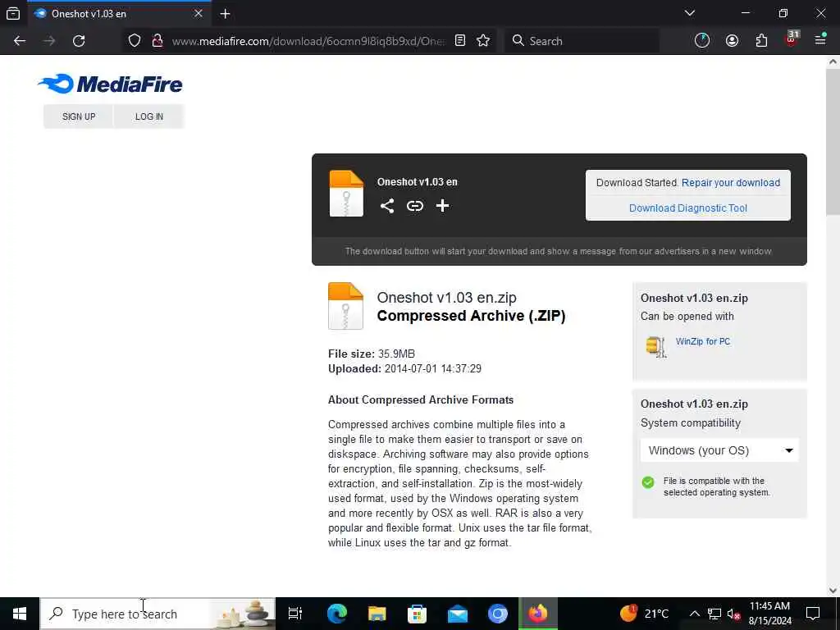
Task: Open File Explorer from taskbar
Action: pos(377,614)
